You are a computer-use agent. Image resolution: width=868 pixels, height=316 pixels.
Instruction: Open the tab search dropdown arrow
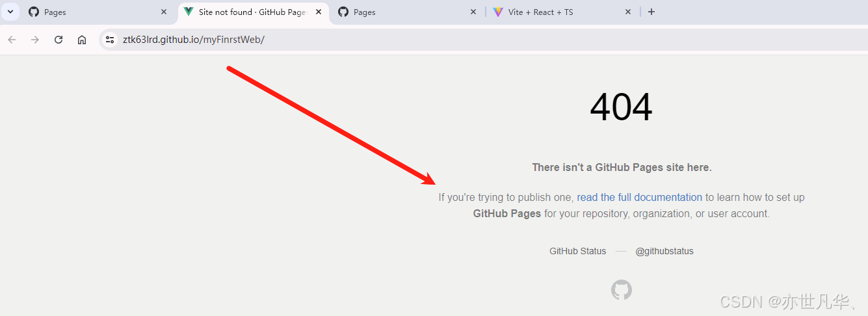[10, 12]
